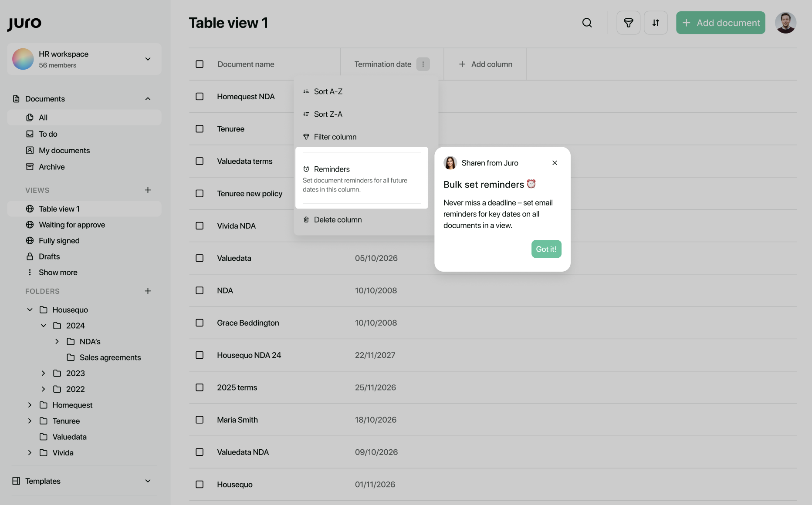The image size is (812, 505).
Task: Open the user profile avatar
Action: [785, 23]
